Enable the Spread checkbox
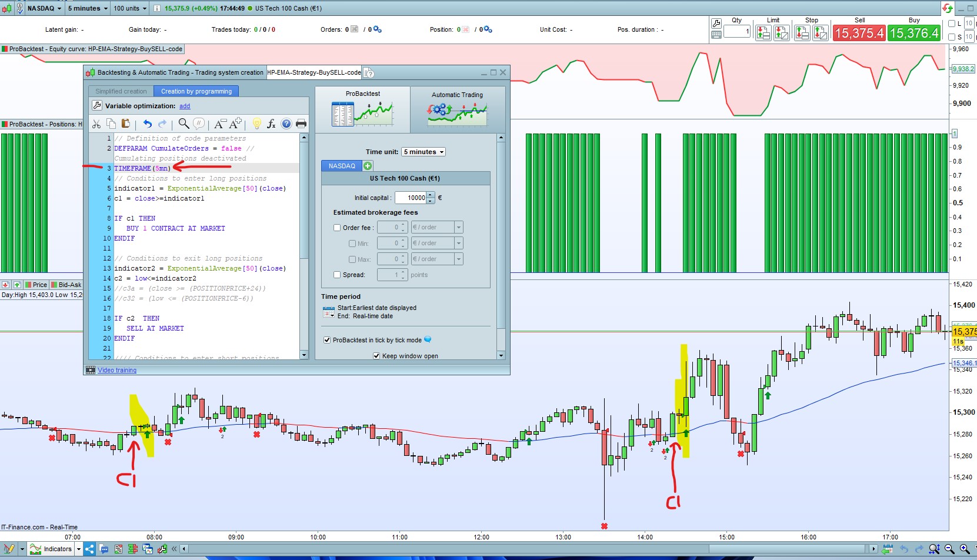 click(337, 275)
